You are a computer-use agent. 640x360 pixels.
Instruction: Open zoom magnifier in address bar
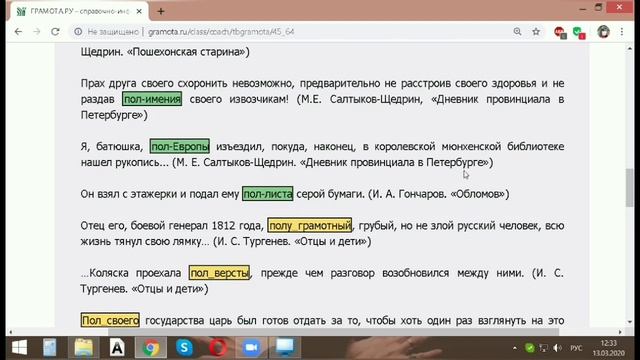tap(517, 31)
